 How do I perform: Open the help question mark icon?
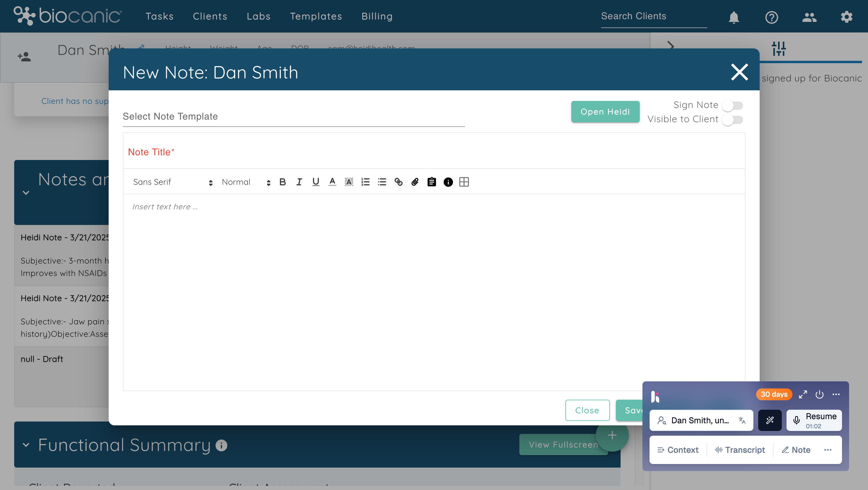coord(771,17)
